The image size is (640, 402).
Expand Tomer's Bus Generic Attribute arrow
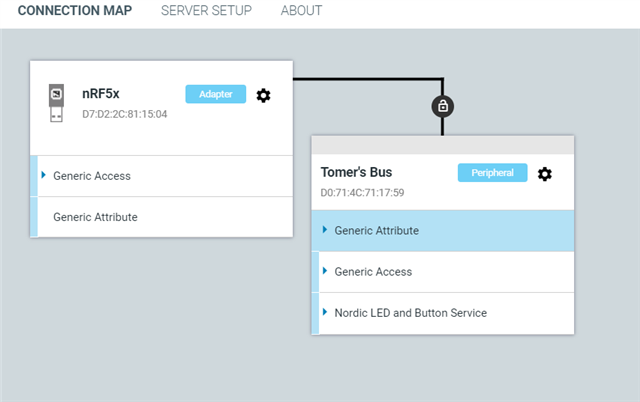pyautogui.click(x=325, y=230)
